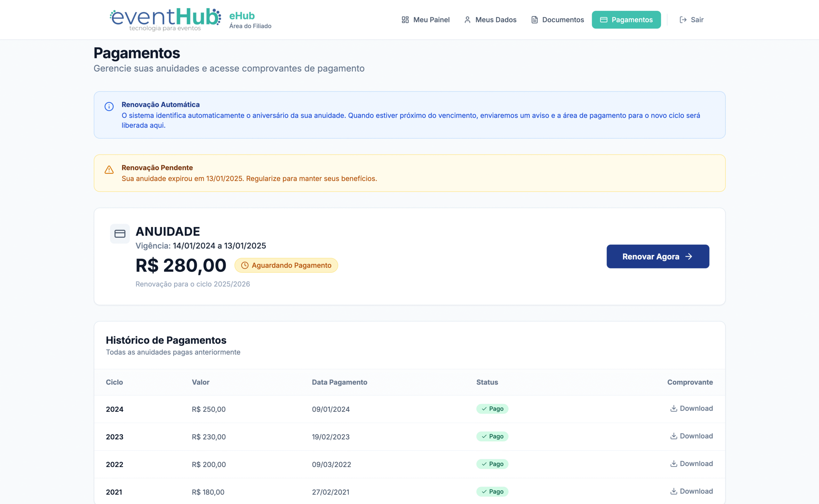Select the Pagamentos tab

626,20
